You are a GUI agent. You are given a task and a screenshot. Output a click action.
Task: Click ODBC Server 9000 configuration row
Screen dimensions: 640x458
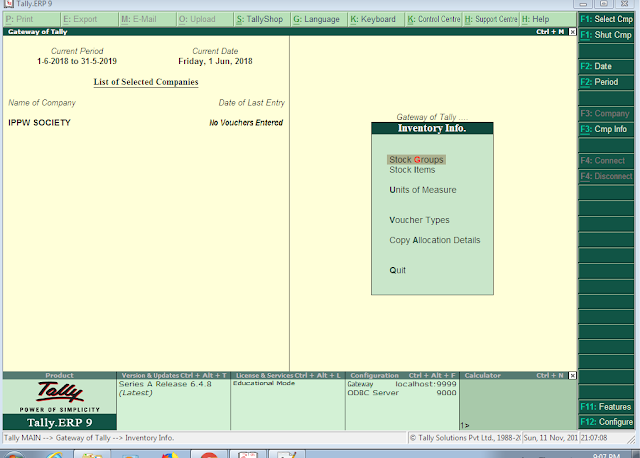click(x=402, y=393)
